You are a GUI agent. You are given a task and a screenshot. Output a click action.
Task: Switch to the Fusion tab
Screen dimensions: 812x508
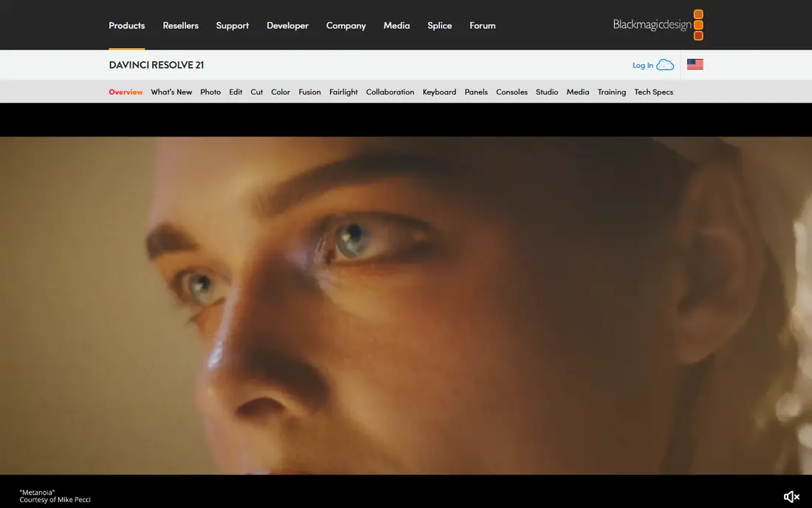pyautogui.click(x=310, y=92)
